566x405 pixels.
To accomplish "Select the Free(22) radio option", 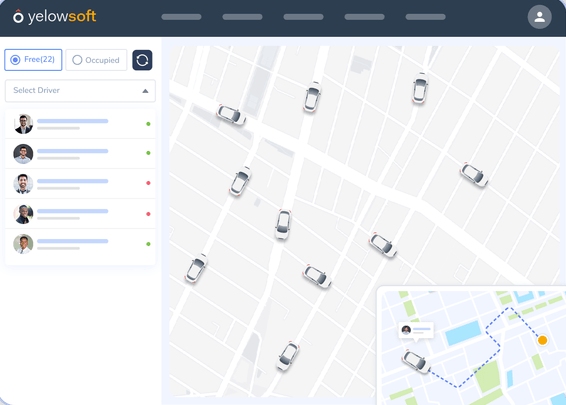I will point(33,60).
